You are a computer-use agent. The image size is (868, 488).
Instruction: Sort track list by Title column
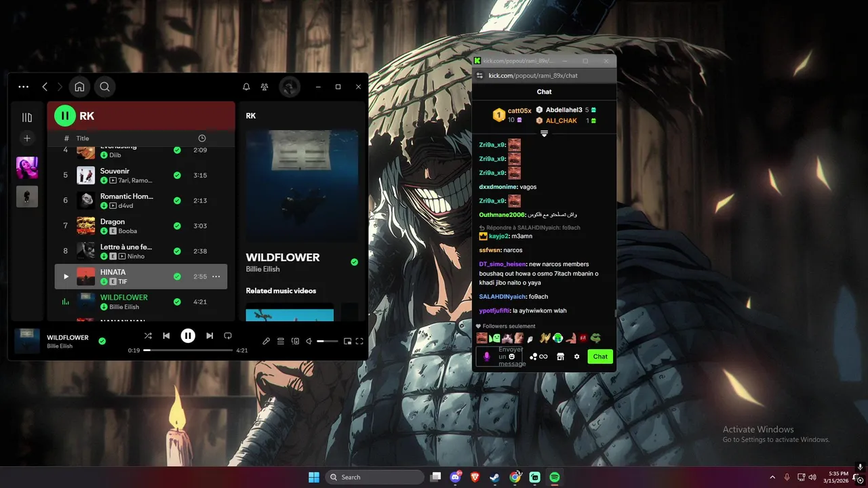pos(83,138)
